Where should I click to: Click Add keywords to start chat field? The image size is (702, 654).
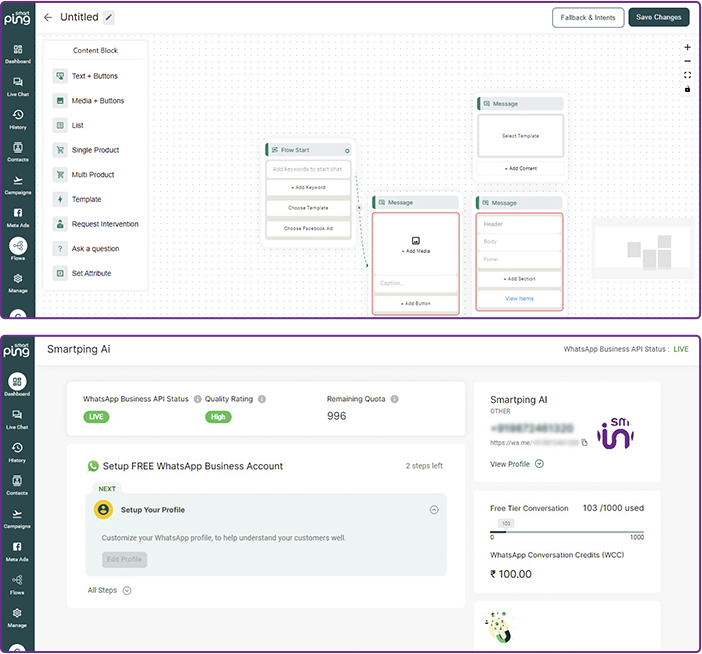[x=308, y=169]
